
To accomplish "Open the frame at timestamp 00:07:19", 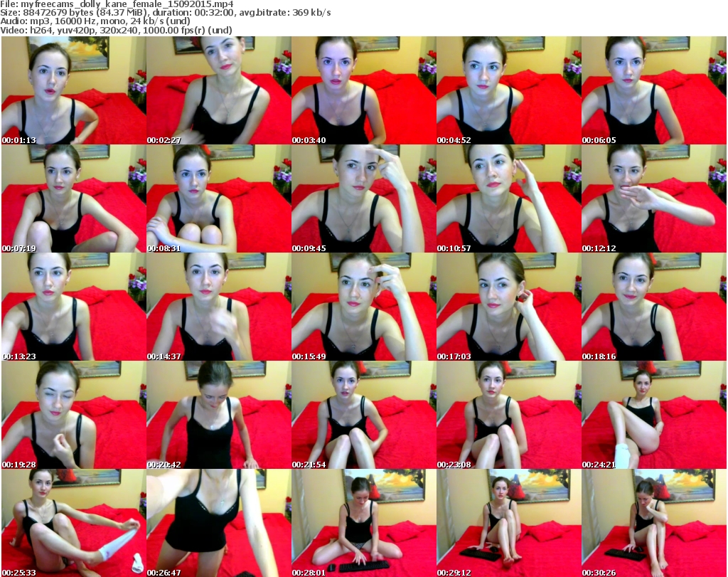I will [74, 198].
